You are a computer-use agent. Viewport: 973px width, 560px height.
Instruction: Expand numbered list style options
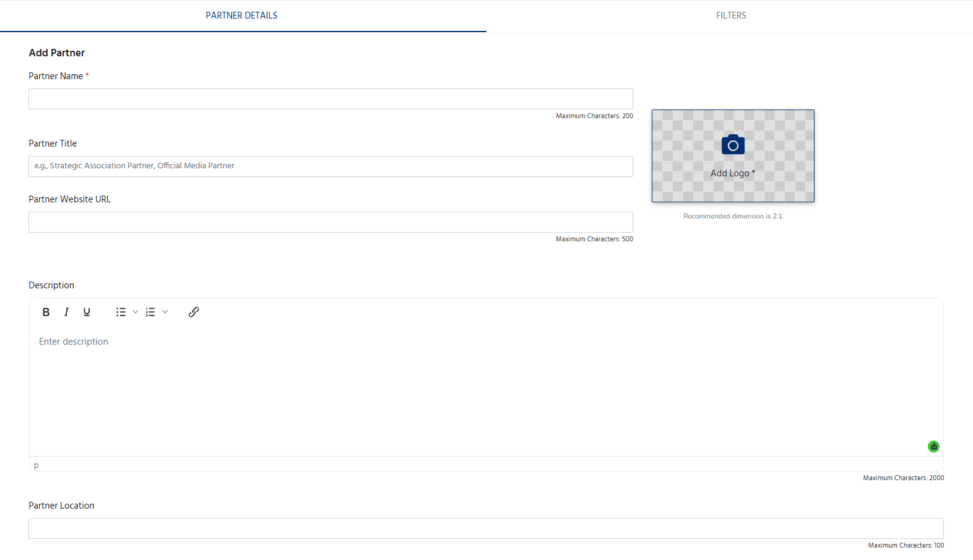pyautogui.click(x=165, y=312)
